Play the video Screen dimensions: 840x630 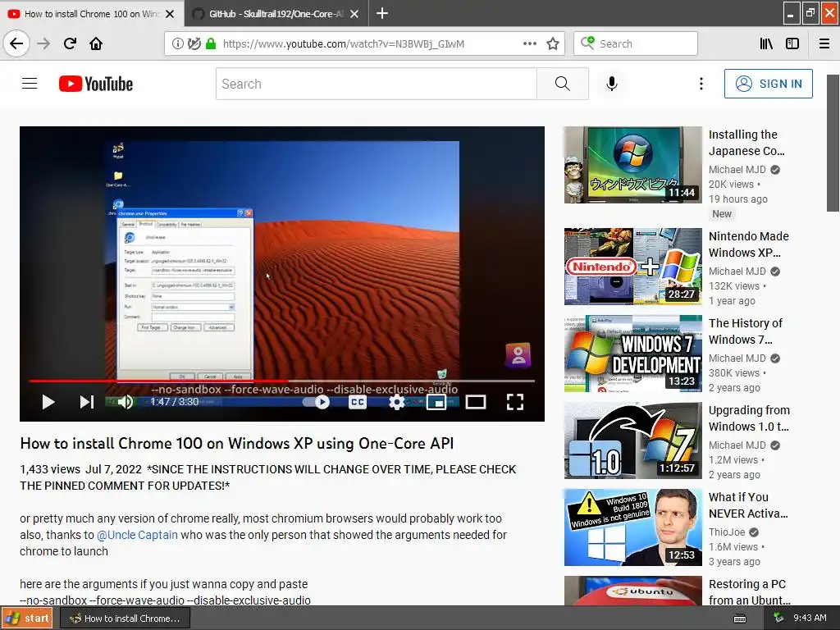[x=48, y=402]
